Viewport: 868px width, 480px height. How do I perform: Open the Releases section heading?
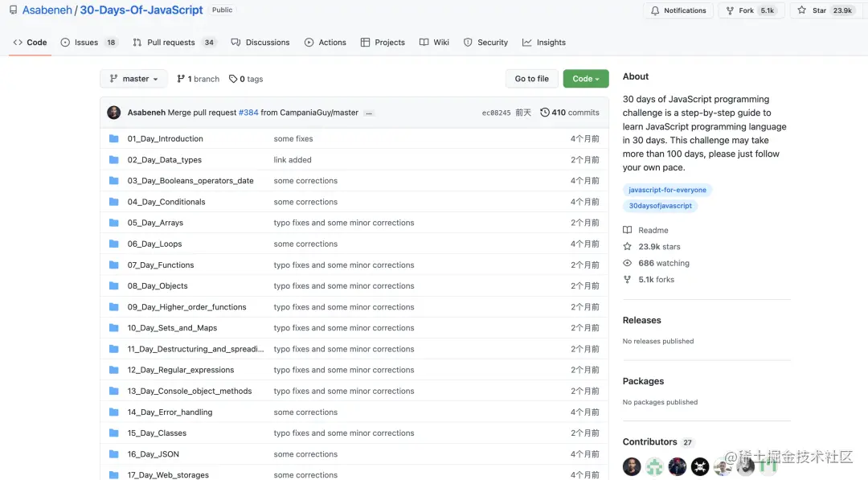coord(641,320)
